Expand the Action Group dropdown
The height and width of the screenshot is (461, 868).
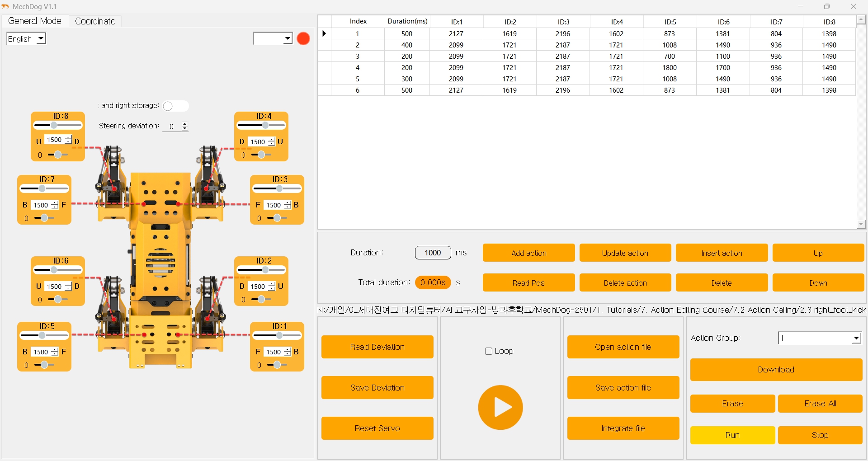pyautogui.click(x=856, y=338)
